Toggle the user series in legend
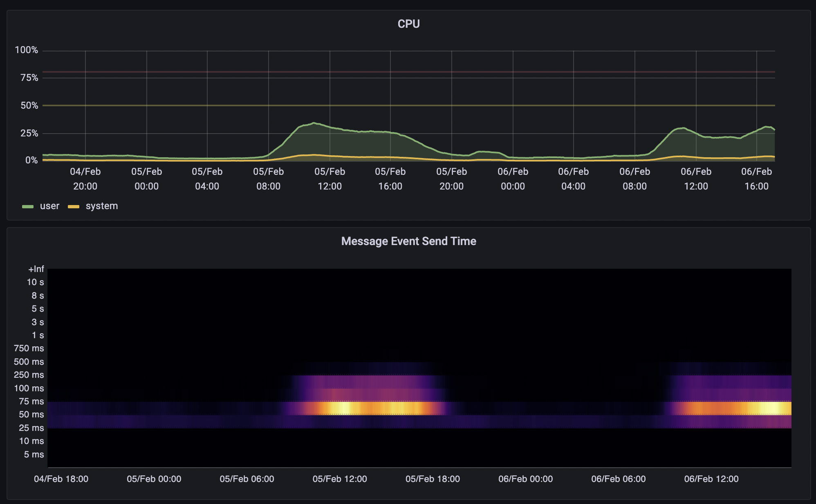 click(49, 206)
